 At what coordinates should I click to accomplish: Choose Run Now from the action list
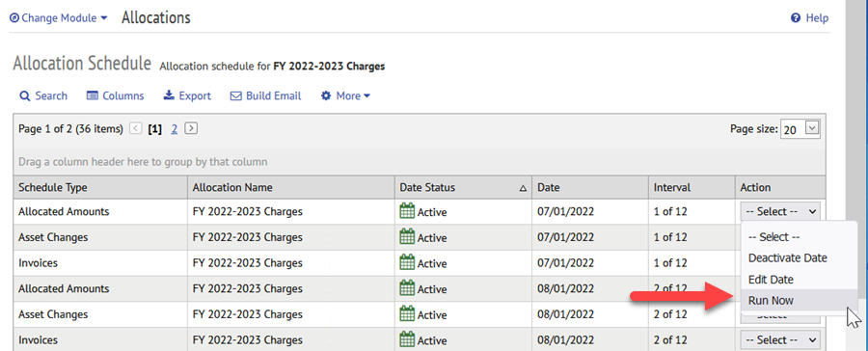pos(771,301)
